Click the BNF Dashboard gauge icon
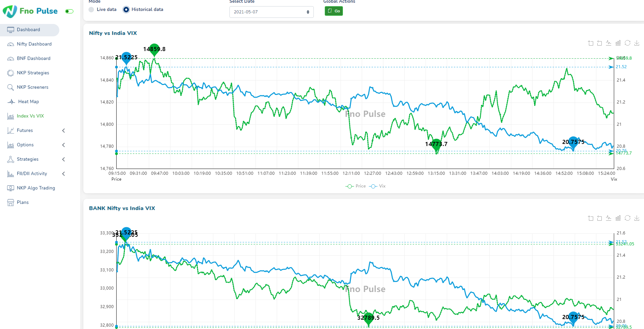 point(11,59)
